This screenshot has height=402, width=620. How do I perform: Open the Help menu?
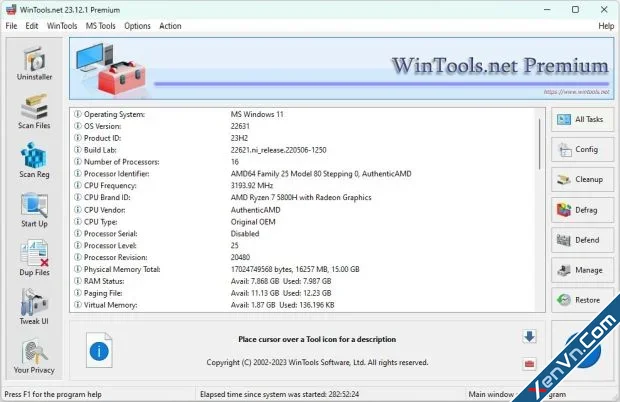606,26
